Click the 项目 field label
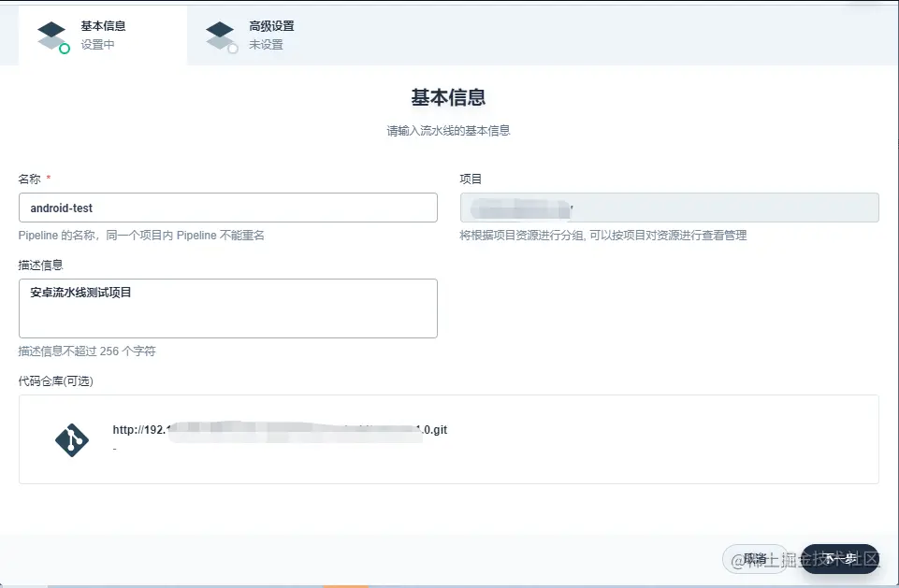This screenshot has height=588, width=899. [471, 179]
